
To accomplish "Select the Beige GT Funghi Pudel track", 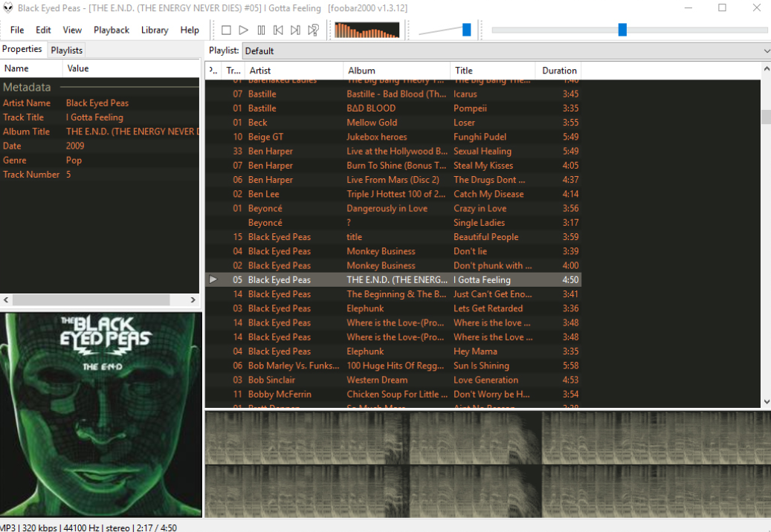I will click(x=393, y=137).
